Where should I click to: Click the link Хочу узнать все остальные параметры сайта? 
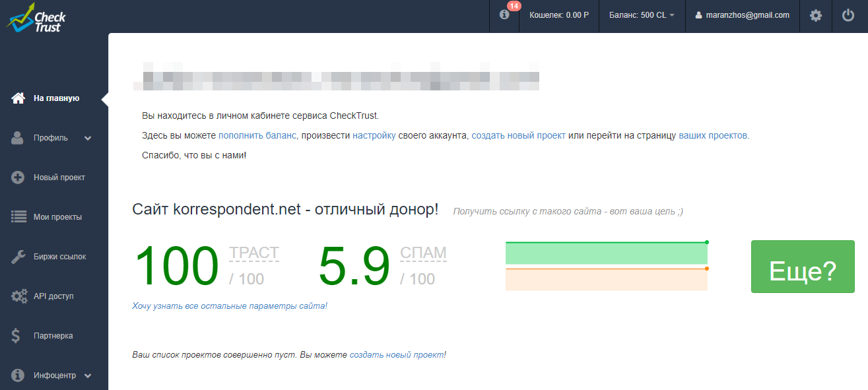pyautogui.click(x=230, y=306)
